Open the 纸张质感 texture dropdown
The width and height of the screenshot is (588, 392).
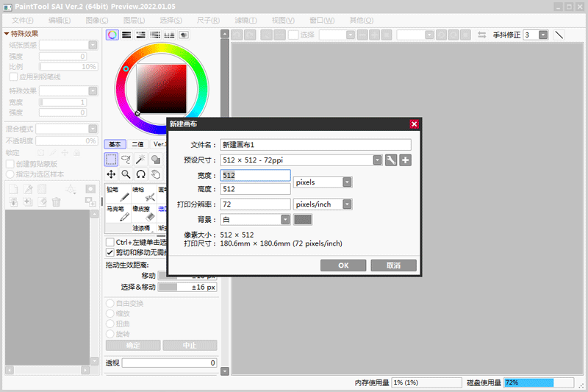pyautogui.click(x=93, y=45)
